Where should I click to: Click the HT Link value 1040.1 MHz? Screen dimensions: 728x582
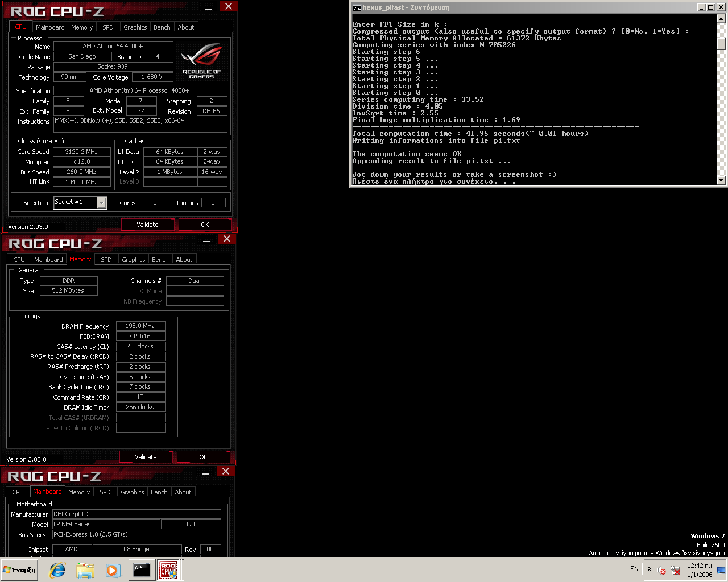click(81, 182)
